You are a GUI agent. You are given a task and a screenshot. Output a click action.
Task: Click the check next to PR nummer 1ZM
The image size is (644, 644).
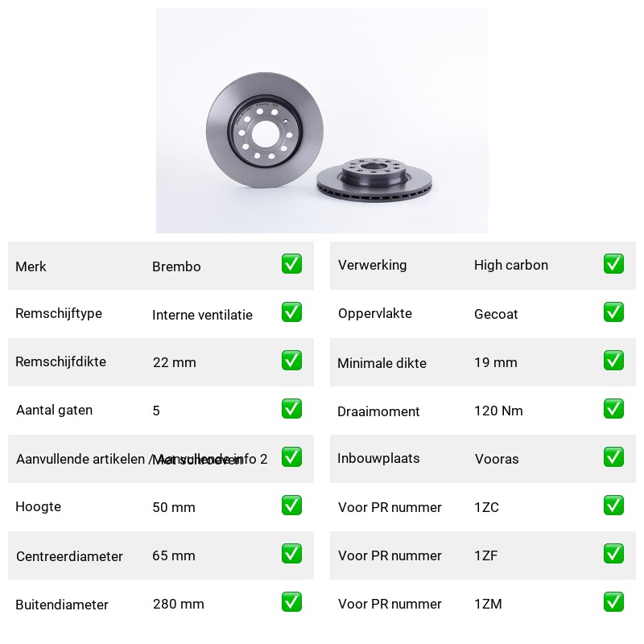click(613, 601)
